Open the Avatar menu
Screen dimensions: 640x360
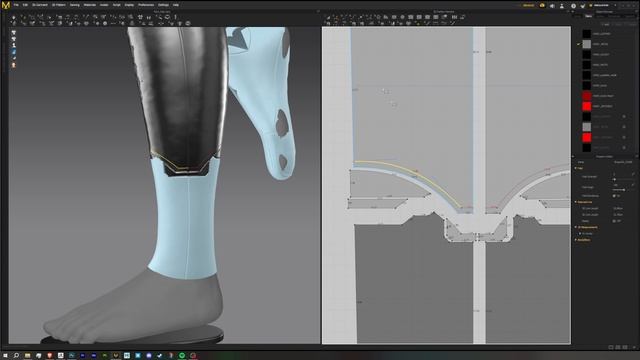(104, 5)
